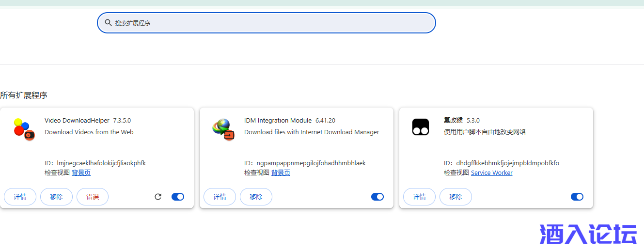Image resolution: width=644 pixels, height=251 pixels.
Task: Reload the Video DownloadHelper extension
Action: pyautogui.click(x=158, y=197)
